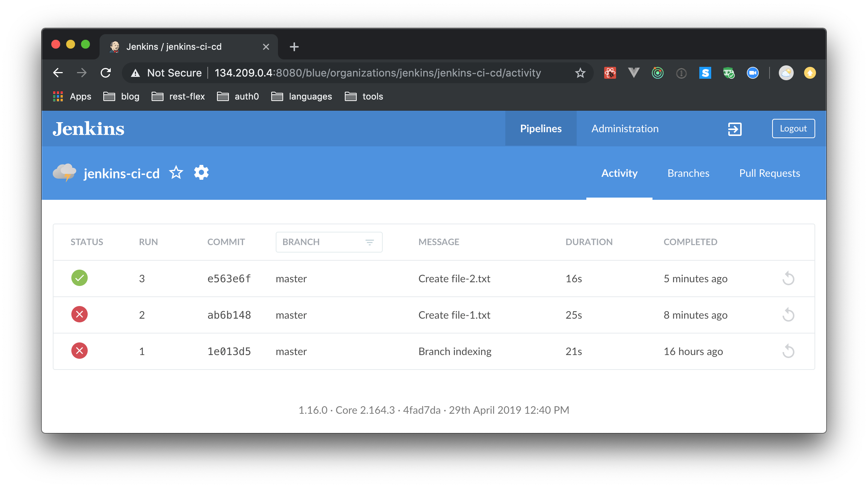This screenshot has width=868, height=488.
Task: Click the green success status icon on run 3
Action: click(79, 278)
